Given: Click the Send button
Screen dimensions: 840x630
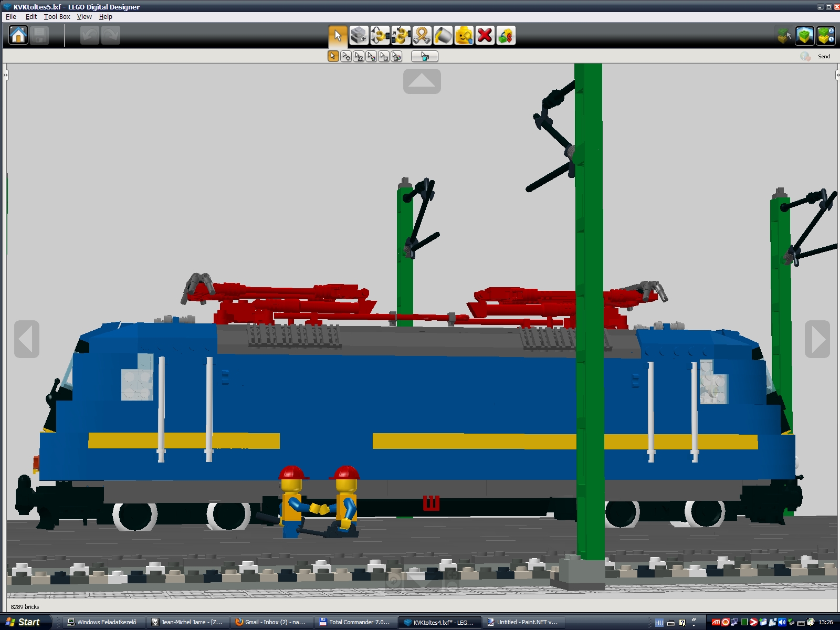Looking at the screenshot, I should pos(824,56).
